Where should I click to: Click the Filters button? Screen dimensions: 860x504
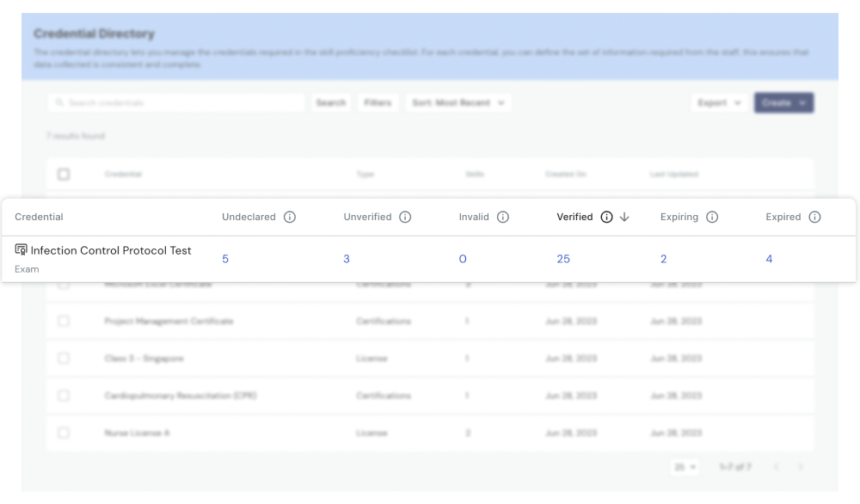pyautogui.click(x=378, y=102)
